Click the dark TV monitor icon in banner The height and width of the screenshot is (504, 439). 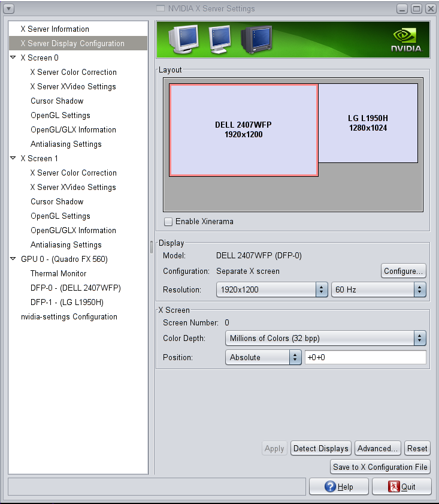point(257,39)
